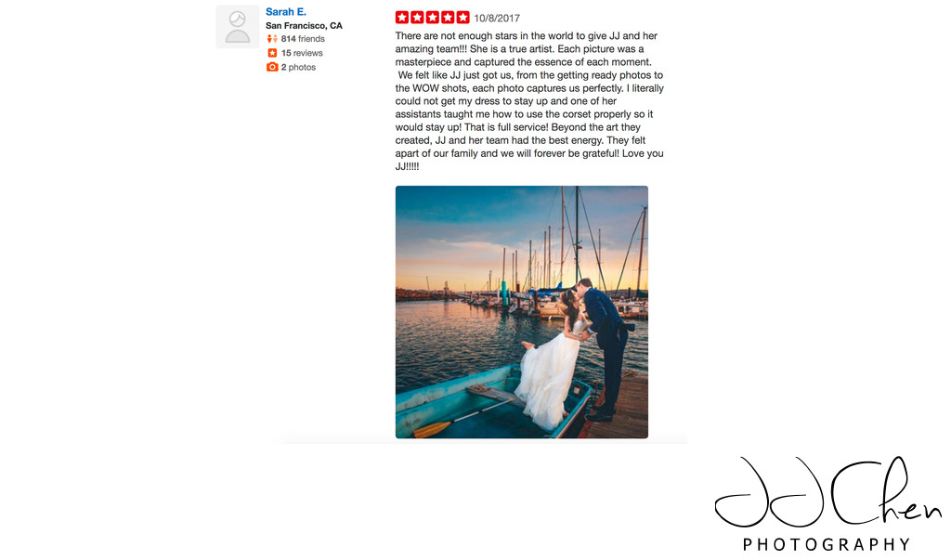This screenshot has width=951, height=560.
Task: Click the first red rating star
Action: [402, 18]
